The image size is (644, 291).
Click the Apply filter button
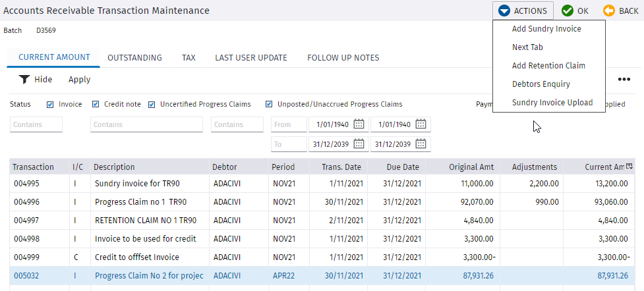[x=79, y=80]
